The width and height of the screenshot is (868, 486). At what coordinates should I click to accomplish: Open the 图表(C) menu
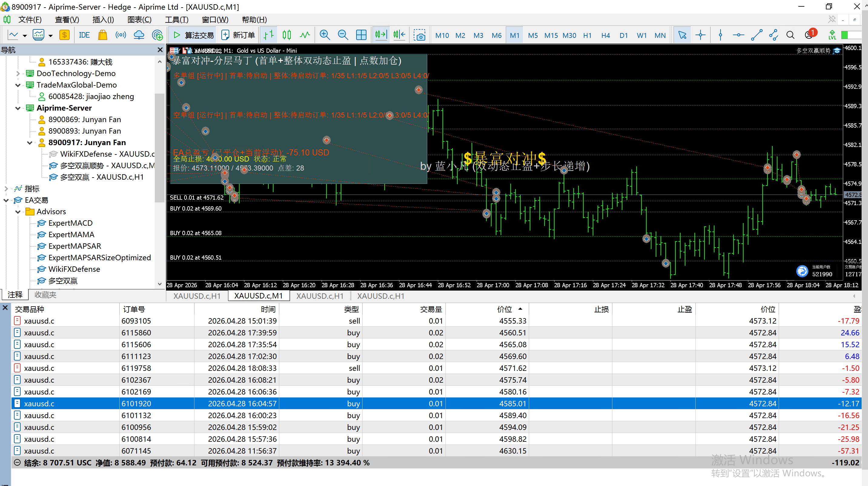[139, 20]
